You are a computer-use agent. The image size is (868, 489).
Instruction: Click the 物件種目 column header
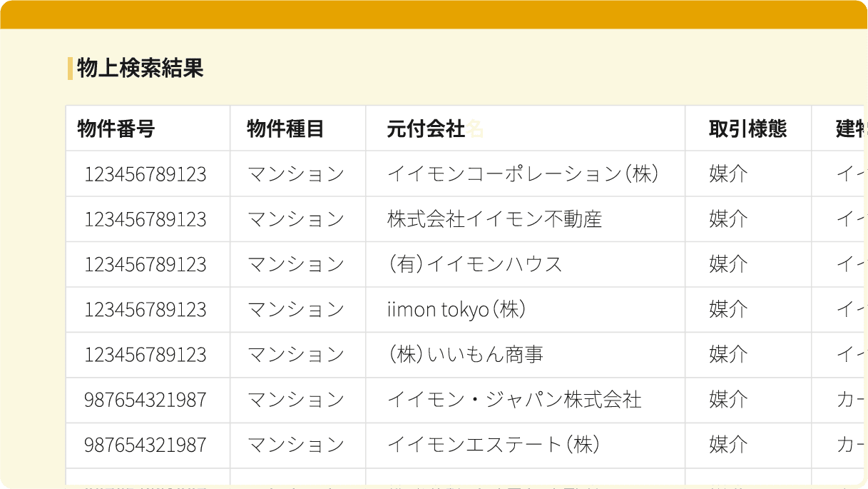click(285, 128)
